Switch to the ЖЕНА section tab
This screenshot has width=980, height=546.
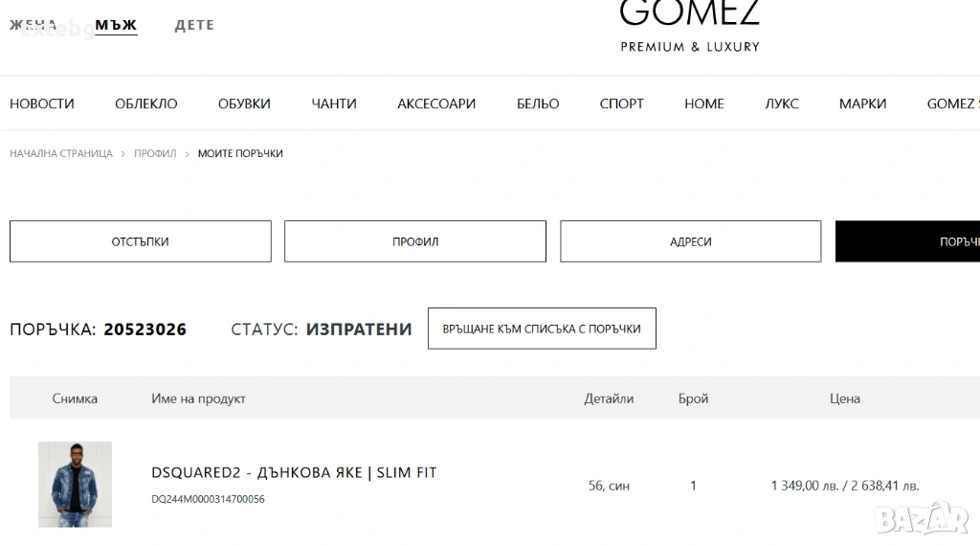coord(33,25)
